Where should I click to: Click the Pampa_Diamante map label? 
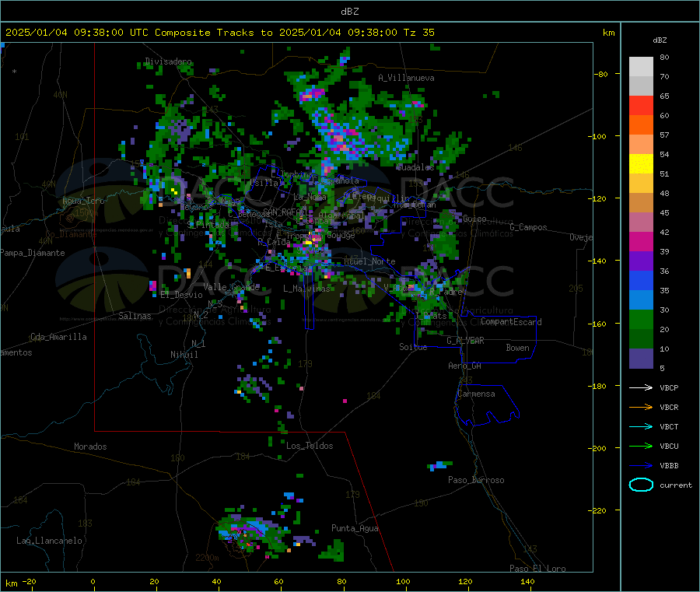[33, 253]
